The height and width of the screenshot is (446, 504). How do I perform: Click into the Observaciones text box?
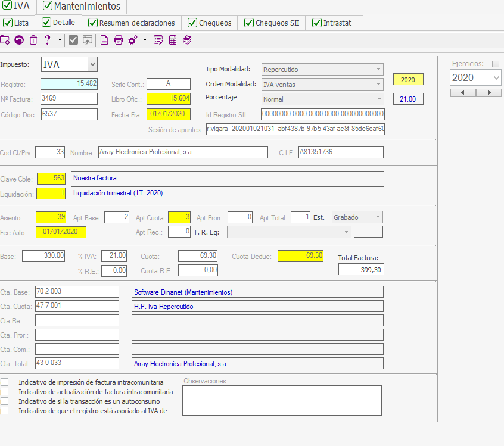(281, 400)
